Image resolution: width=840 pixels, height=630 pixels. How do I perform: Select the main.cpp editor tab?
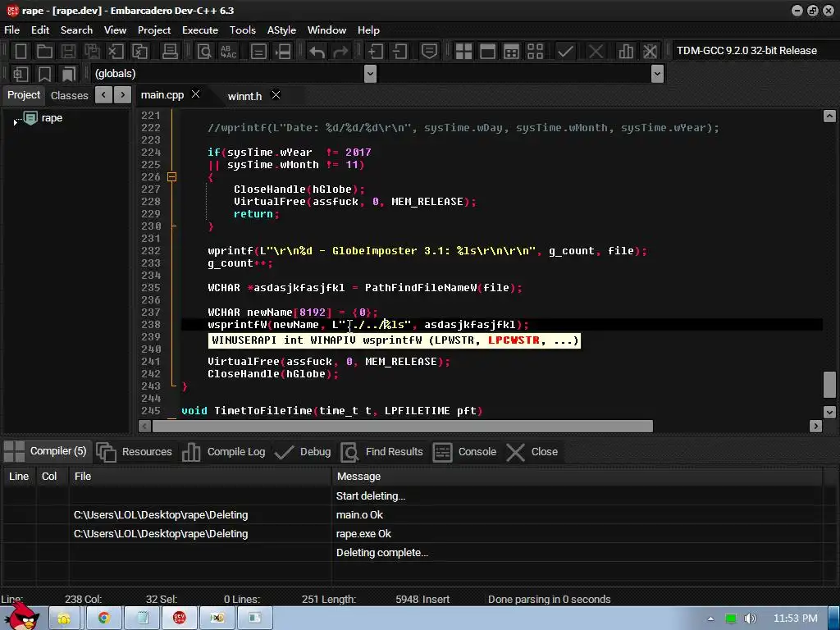162,95
